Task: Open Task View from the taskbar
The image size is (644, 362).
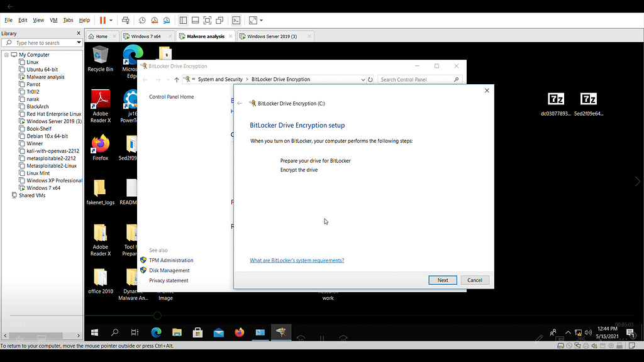Action: click(x=135, y=332)
